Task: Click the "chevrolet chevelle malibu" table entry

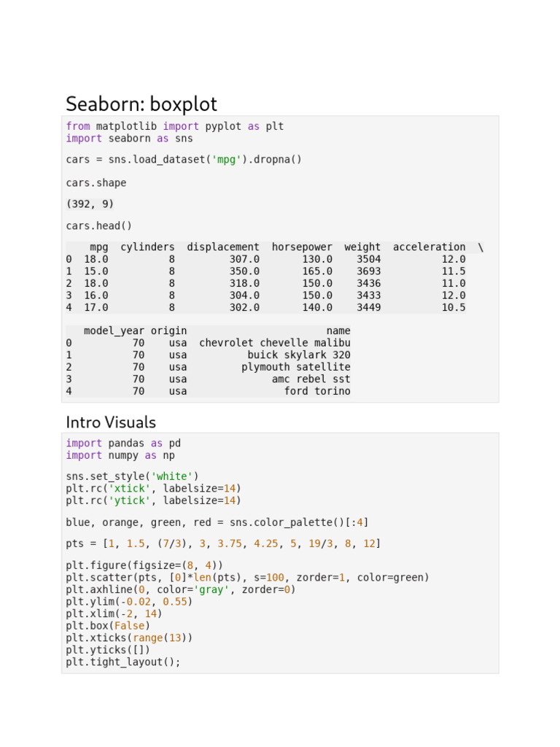Action: pos(274,343)
